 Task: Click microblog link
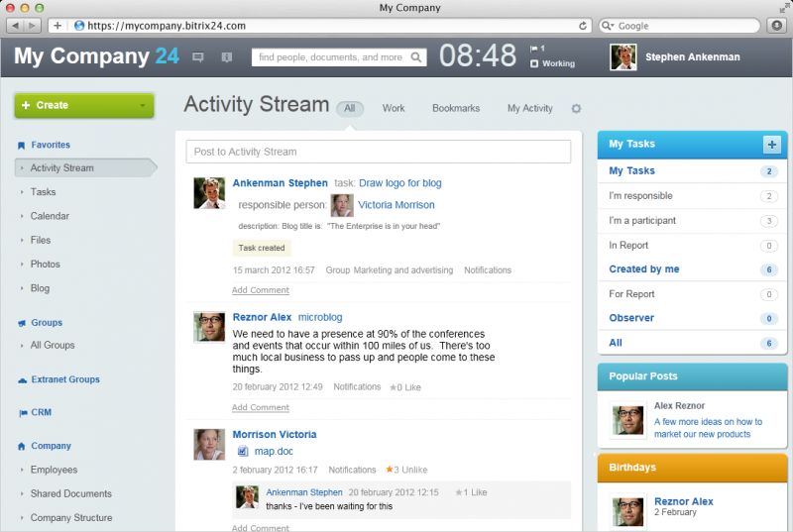click(x=320, y=317)
